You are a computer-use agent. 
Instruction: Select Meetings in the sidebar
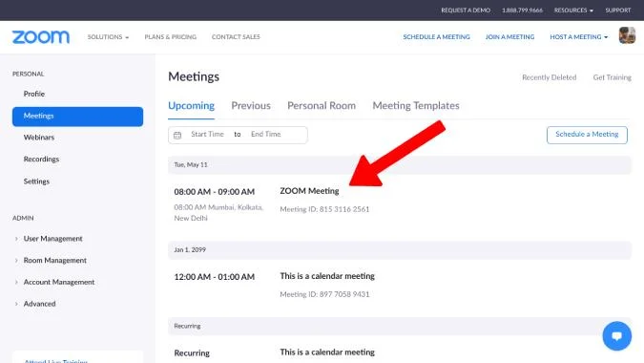pyautogui.click(x=77, y=117)
